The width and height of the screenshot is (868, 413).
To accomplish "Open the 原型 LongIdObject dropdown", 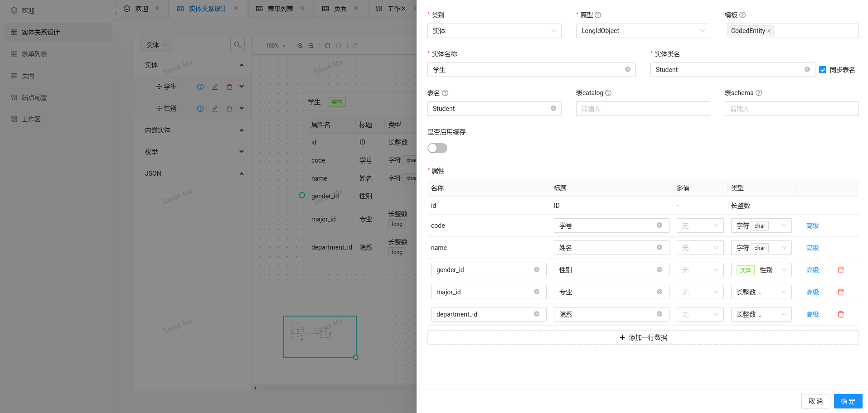I will (x=643, y=31).
